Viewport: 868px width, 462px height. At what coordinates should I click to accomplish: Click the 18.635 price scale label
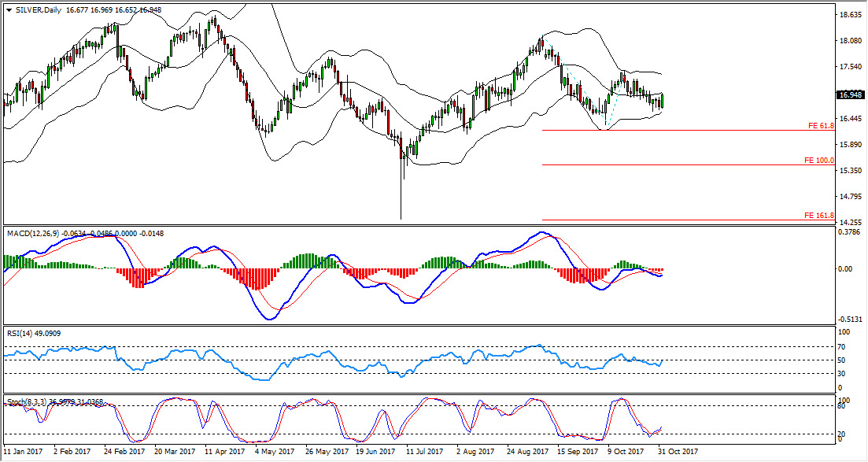(x=851, y=15)
